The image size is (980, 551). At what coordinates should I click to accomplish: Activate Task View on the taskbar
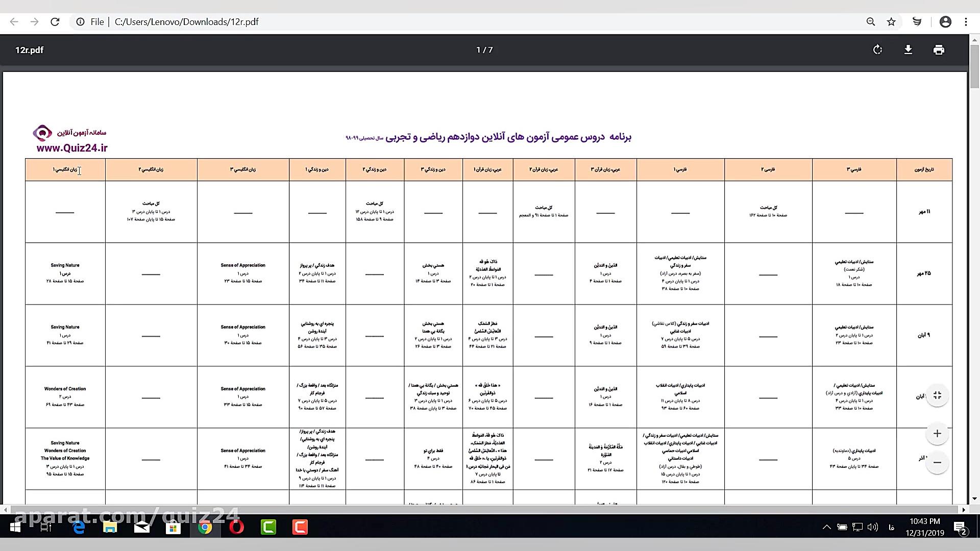tap(46, 528)
